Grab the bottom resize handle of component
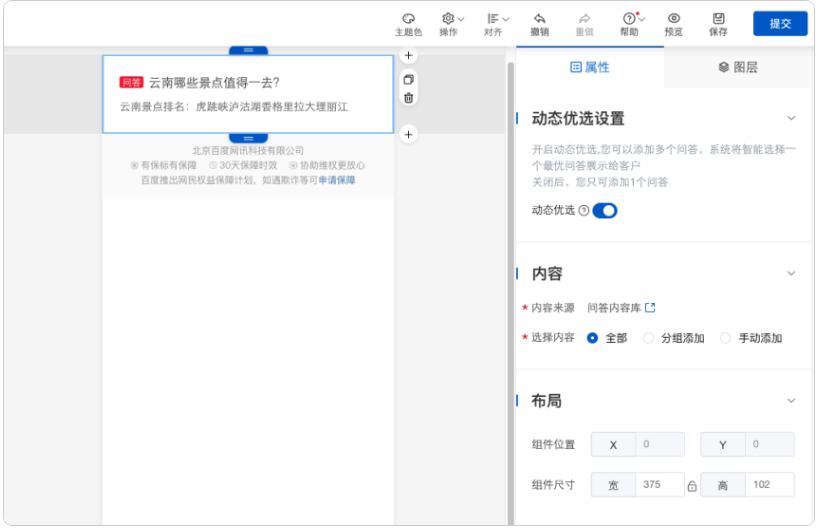 coord(249,138)
